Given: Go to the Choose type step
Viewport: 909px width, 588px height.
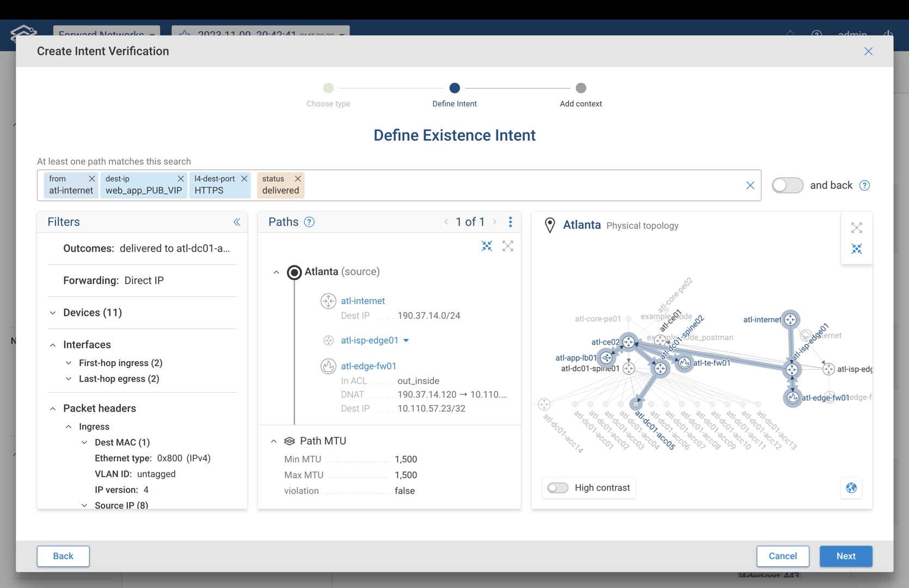Looking at the screenshot, I should click(328, 88).
